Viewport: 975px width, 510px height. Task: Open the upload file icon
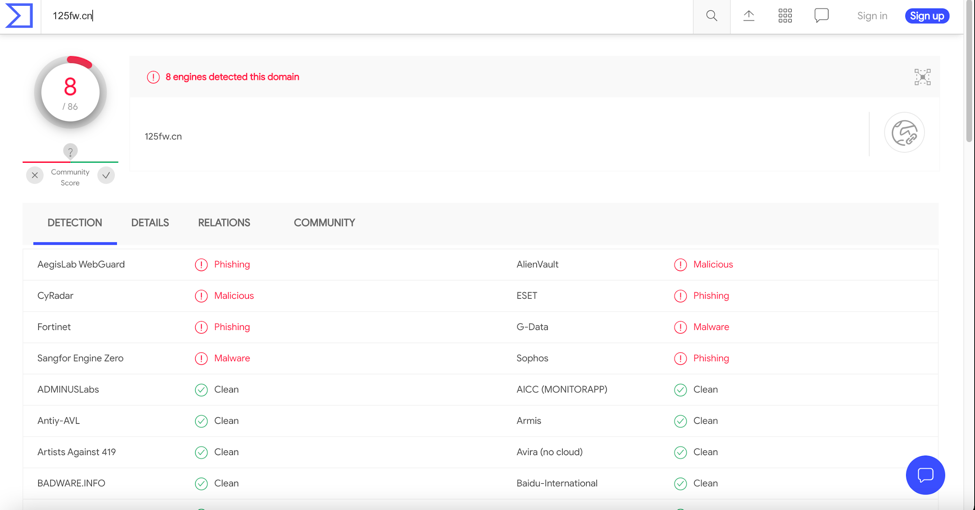tap(749, 16)
